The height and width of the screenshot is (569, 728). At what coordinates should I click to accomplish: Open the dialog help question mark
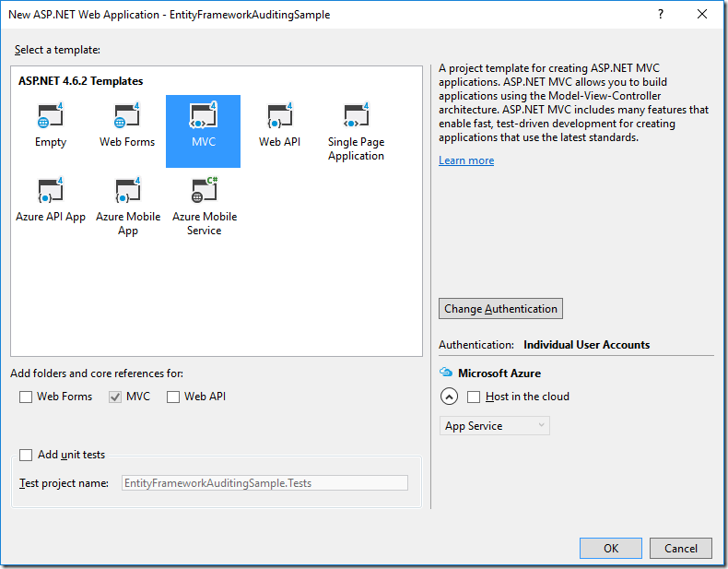pyautogui.click(x=661, y=14)
